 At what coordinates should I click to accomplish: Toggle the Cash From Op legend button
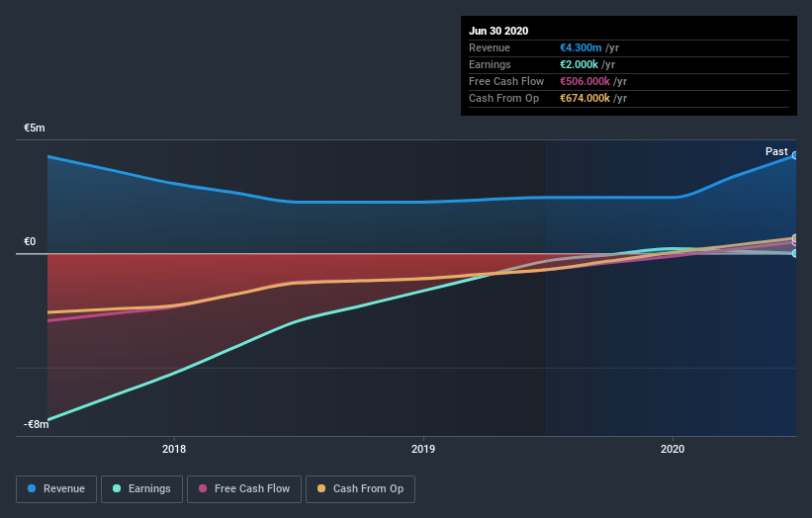pyautogui.click(x=360, y=489)
